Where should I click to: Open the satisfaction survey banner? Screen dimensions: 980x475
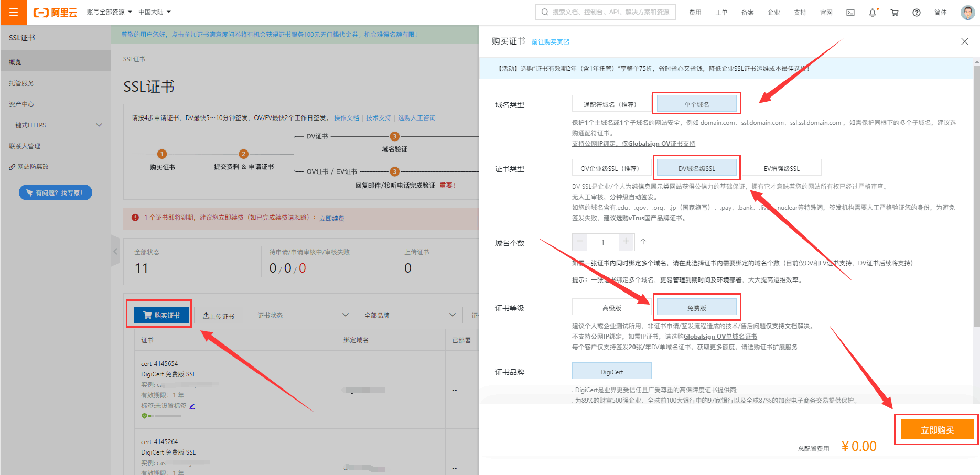269,35
